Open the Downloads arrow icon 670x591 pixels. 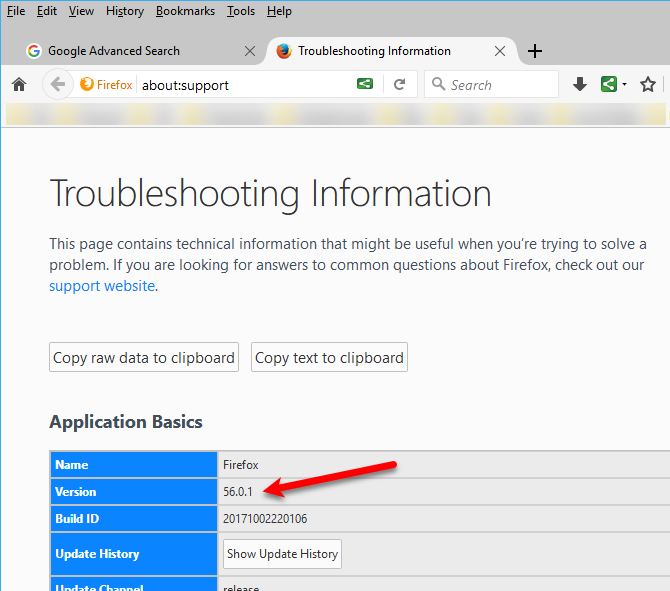[580, 85]
